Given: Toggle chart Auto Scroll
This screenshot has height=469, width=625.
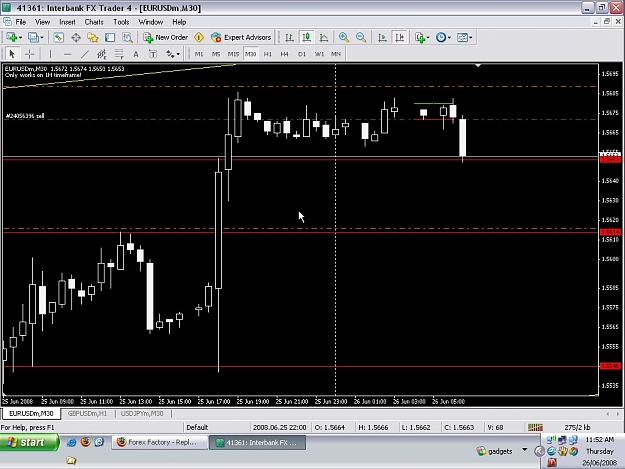Looking at the screenshot, I should 382,37.
